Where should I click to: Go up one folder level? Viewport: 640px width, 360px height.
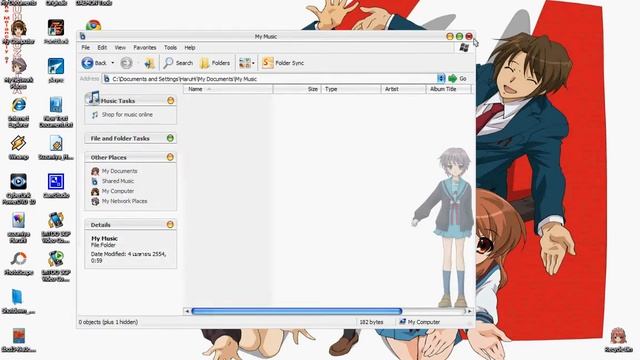point(149,63)
